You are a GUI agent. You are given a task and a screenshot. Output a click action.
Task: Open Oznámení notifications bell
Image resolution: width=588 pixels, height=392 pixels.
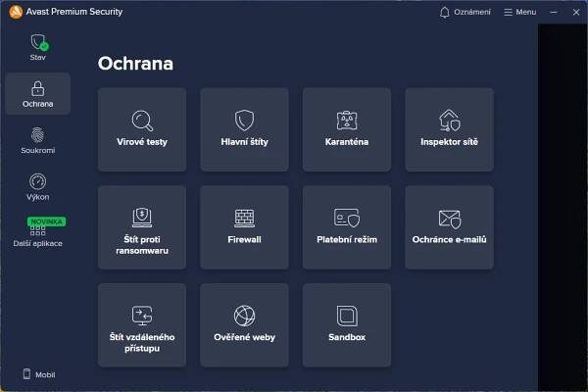(465, 12)
